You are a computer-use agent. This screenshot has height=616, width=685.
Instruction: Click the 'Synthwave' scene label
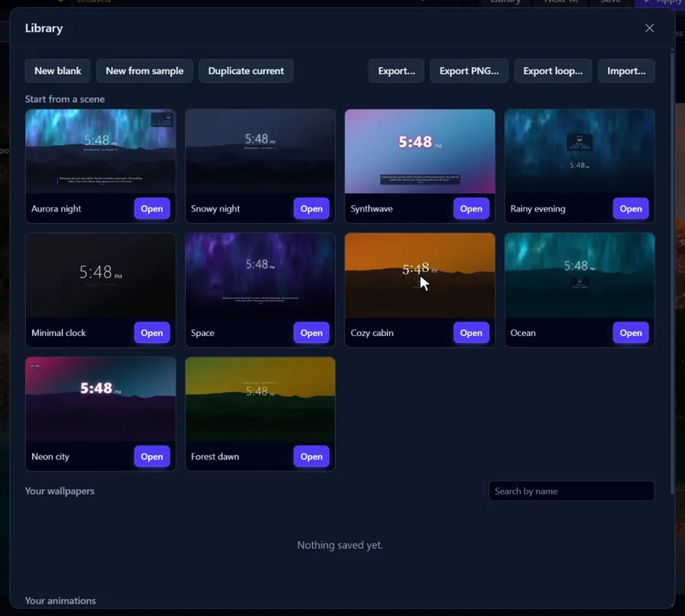tap(371, 208)
